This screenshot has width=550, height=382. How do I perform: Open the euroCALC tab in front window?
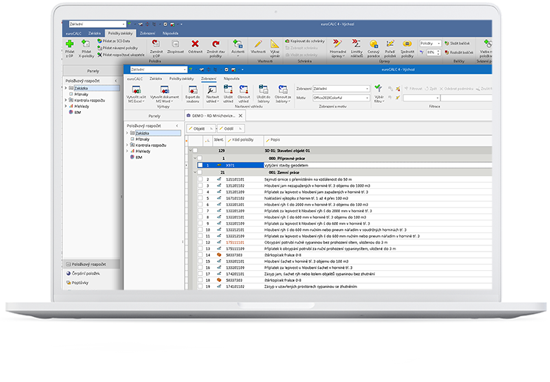(135, 79)
